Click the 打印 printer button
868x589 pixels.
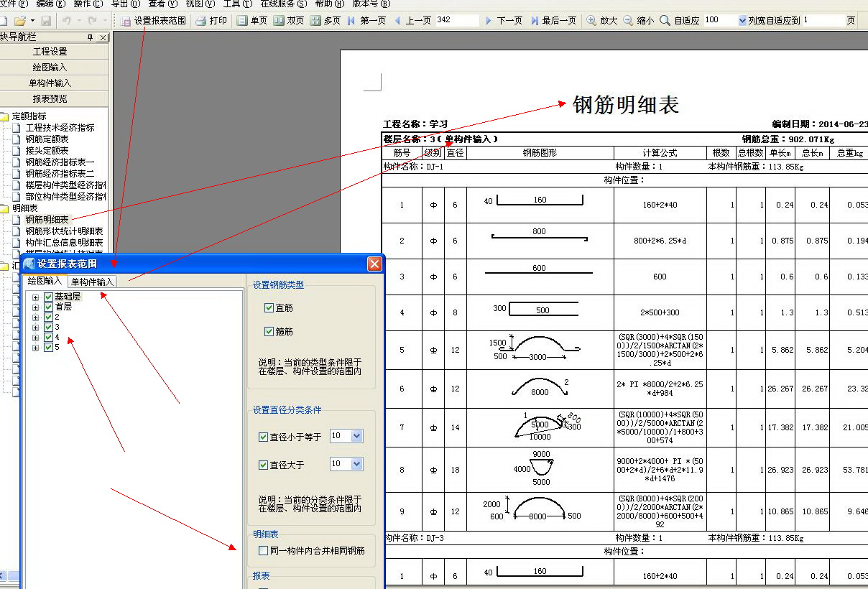[211, 21]
